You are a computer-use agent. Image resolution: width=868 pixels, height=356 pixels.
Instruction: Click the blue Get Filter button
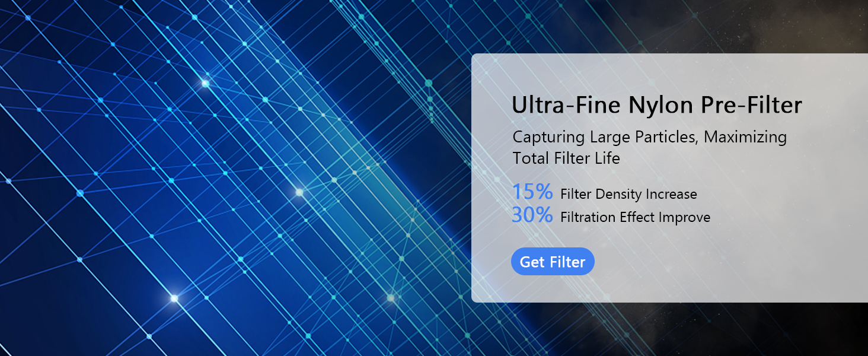(x=553, y=262)
